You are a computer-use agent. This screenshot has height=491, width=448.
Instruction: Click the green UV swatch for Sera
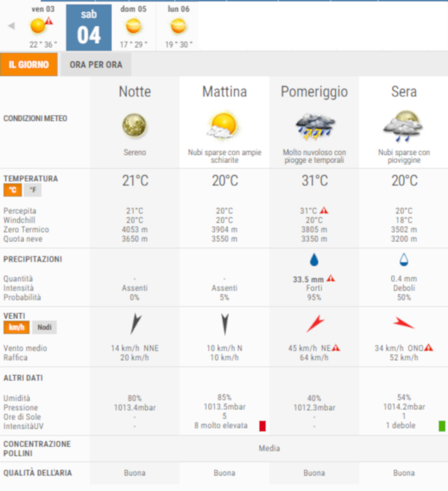pos(442,426)
